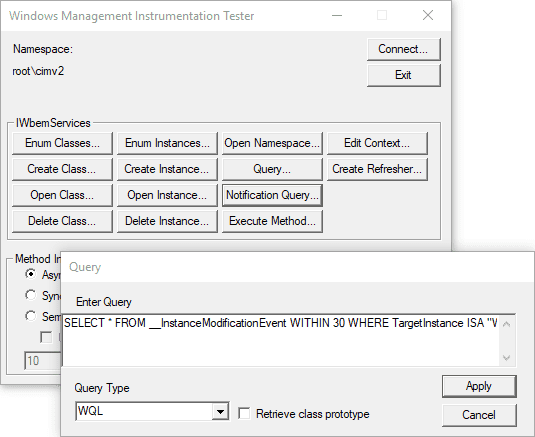This screenshot has width=535, height=437.
Task: Open Enum Classes dialog
Action: [62, 143]
